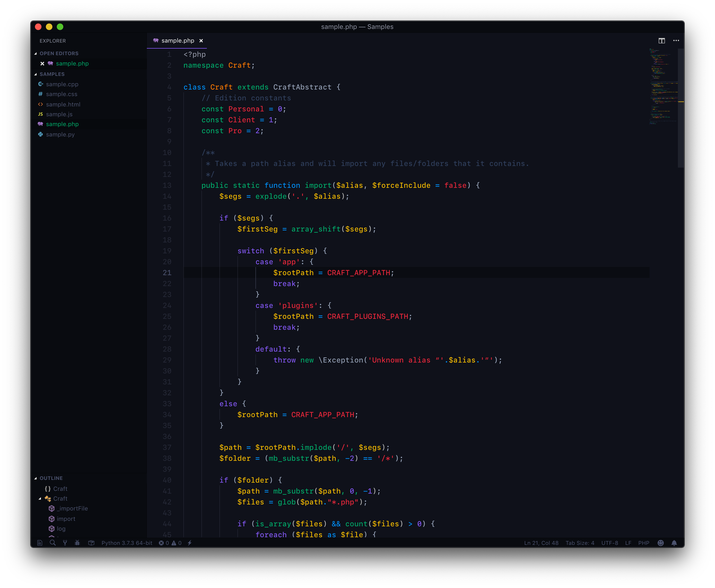This screenshot has width=715, height=588.
Task: Collapse the Craft class in outline
Action: click(40, 498)
